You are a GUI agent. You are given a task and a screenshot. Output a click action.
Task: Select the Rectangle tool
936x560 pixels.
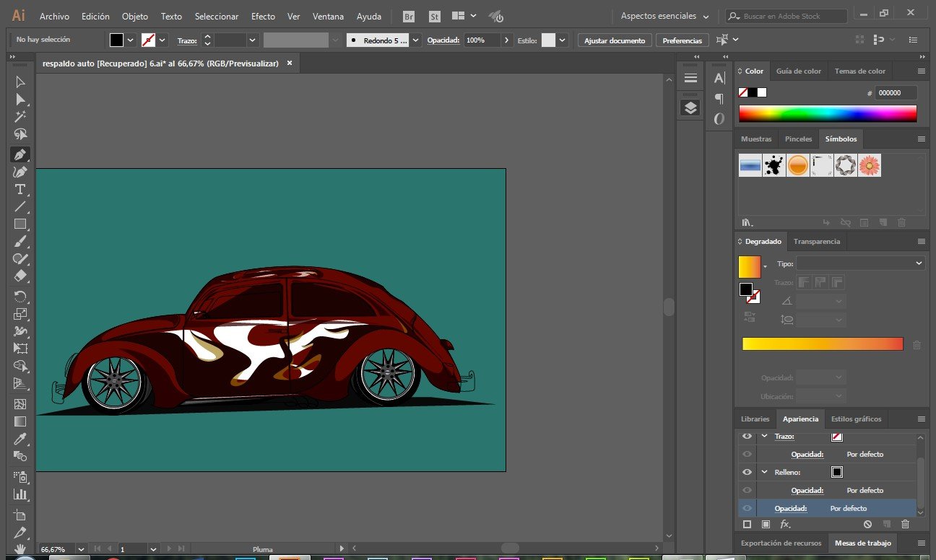click(20, 224)
